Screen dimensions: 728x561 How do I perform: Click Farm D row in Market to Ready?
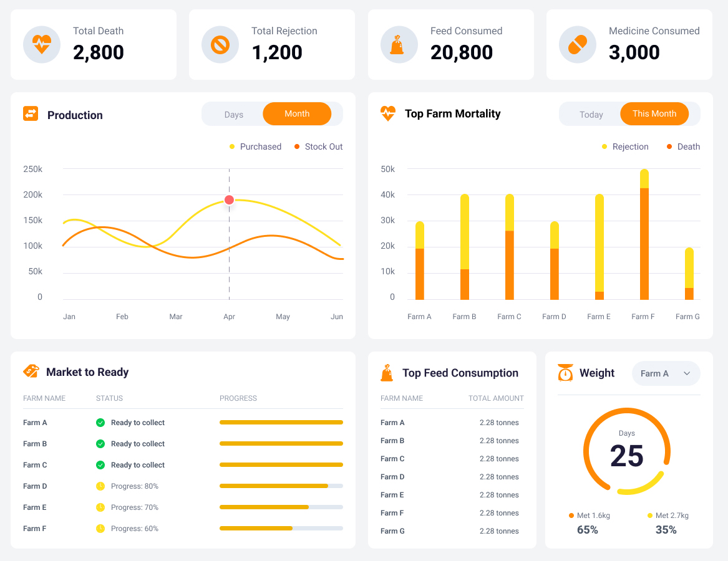click(183, 486)
